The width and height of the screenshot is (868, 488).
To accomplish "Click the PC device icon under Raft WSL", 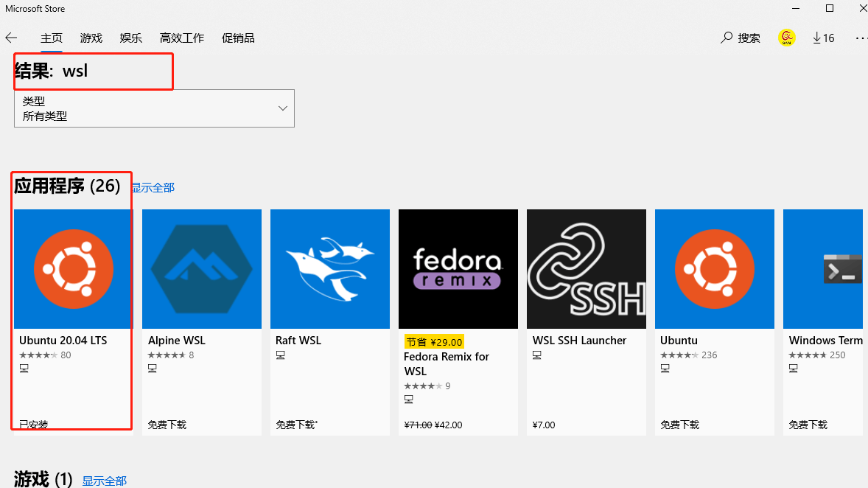I will coord(281,355).
